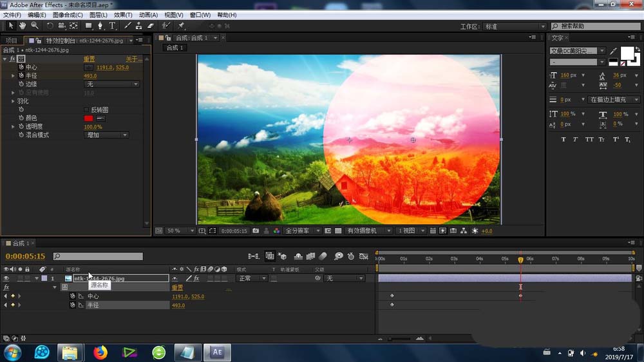
Task: Toggle stopwatch for 半径 in effect controls
Action: pos(21,75)
